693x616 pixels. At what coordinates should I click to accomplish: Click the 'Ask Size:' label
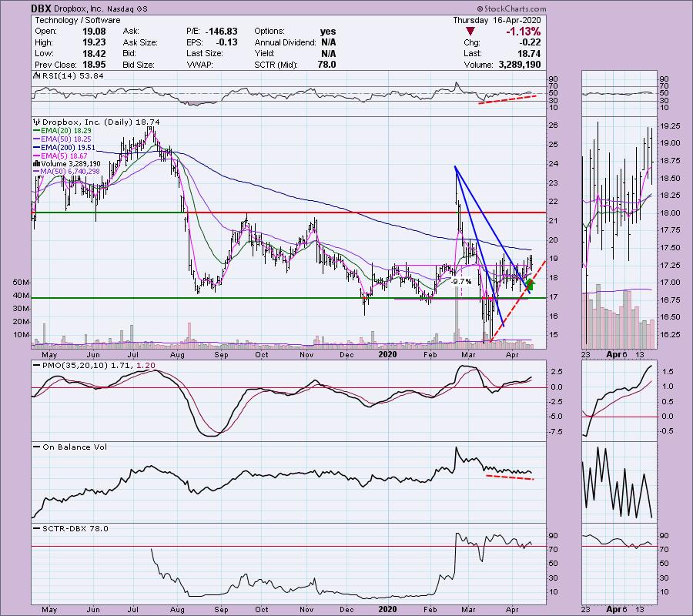pos(140,42)
